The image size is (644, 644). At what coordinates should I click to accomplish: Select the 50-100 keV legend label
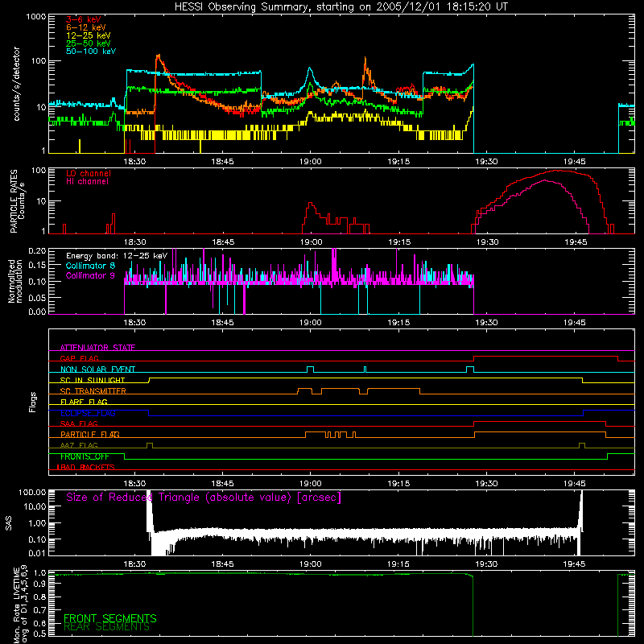tap(91, 52)
